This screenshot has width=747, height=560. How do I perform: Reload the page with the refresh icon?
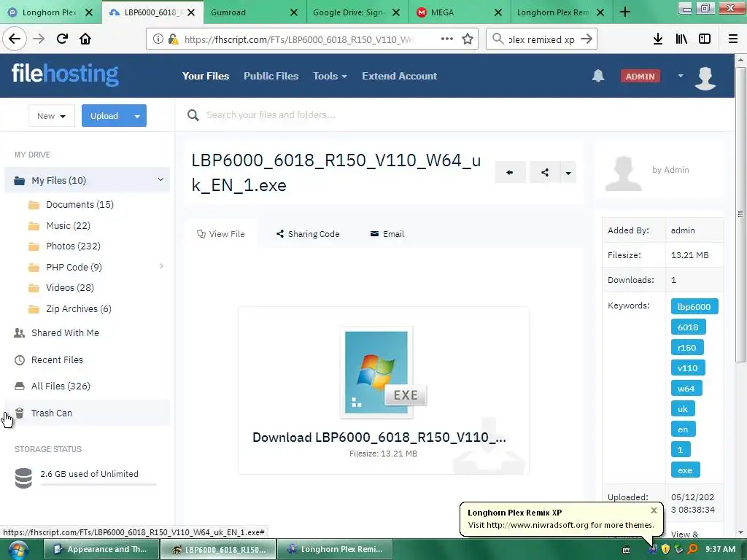coord(62,39)
